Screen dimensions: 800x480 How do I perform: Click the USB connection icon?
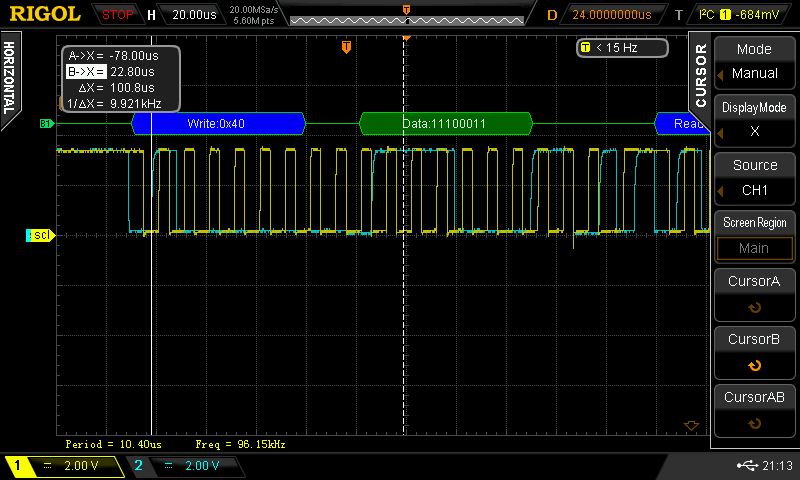(x=747, y=465)
